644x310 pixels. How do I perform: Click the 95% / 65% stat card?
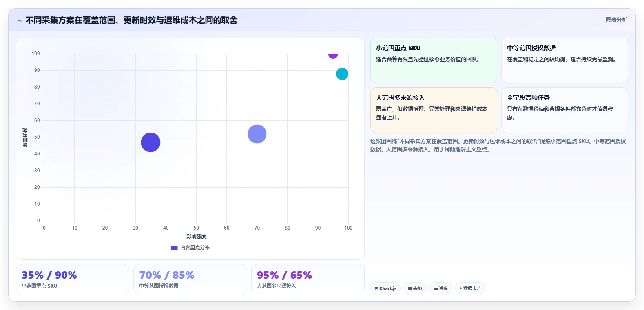point(308,279)
